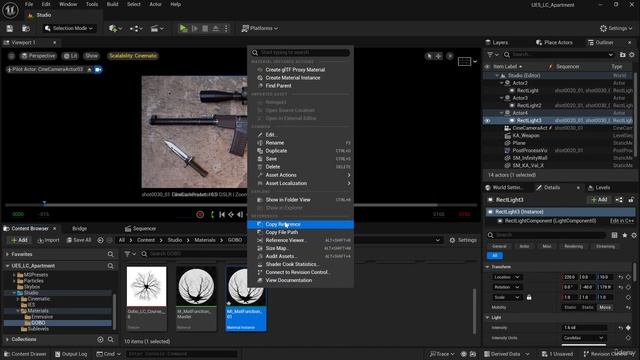
Task: Open the Outliner settings gear
Action: [x=632, y=54]
